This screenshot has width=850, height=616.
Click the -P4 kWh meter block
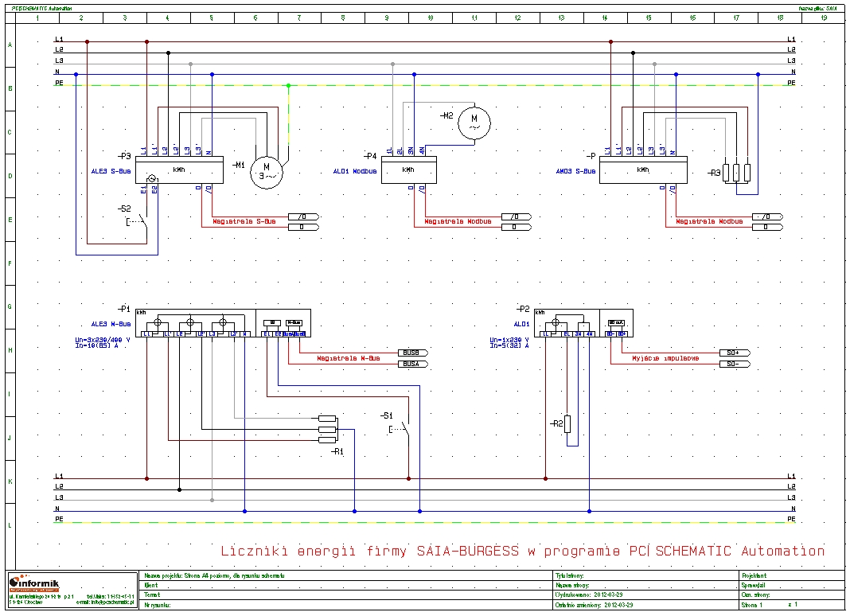409,170
